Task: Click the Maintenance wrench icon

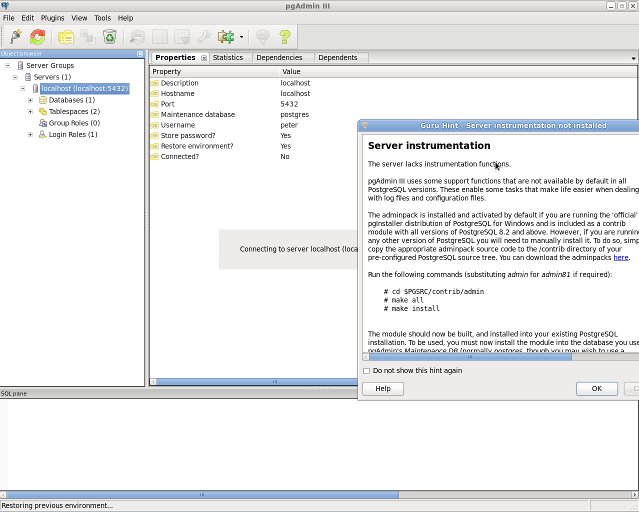Action: tap(204, 37)
